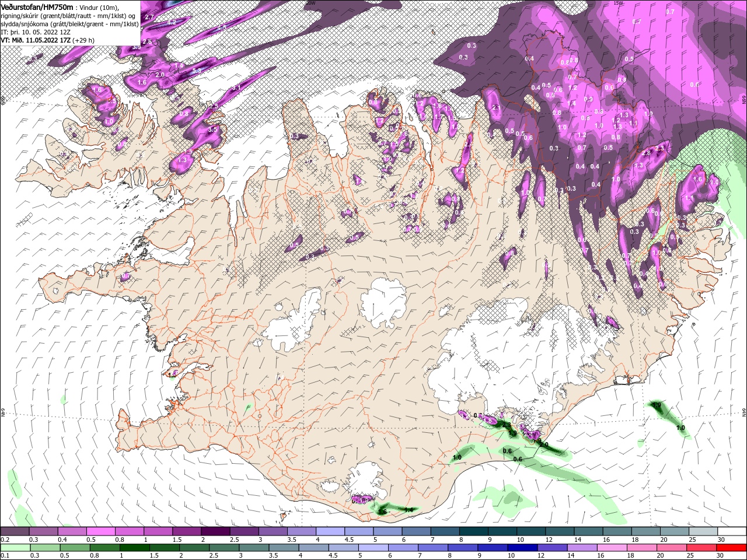This screenshot has height=560, width=747.
Task: Click the 20W longitude label on the top edge
Action: pos(310,3)
